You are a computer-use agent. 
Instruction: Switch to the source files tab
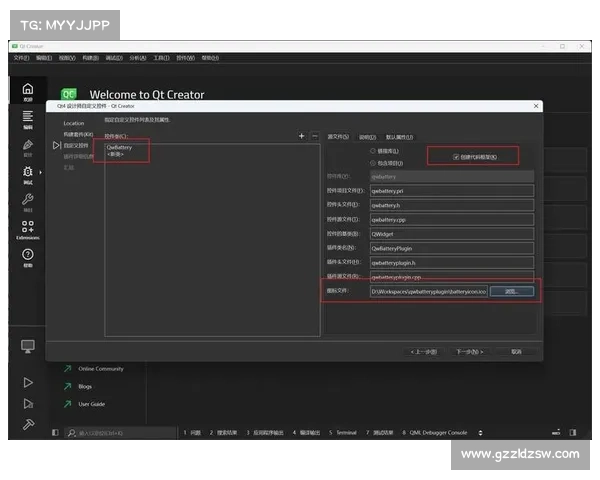(338, 137)
